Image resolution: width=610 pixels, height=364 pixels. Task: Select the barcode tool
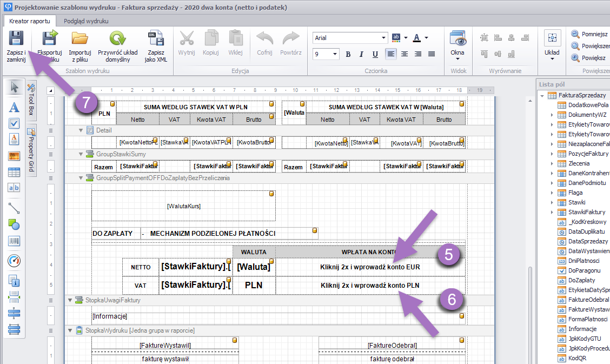point(14,242)
